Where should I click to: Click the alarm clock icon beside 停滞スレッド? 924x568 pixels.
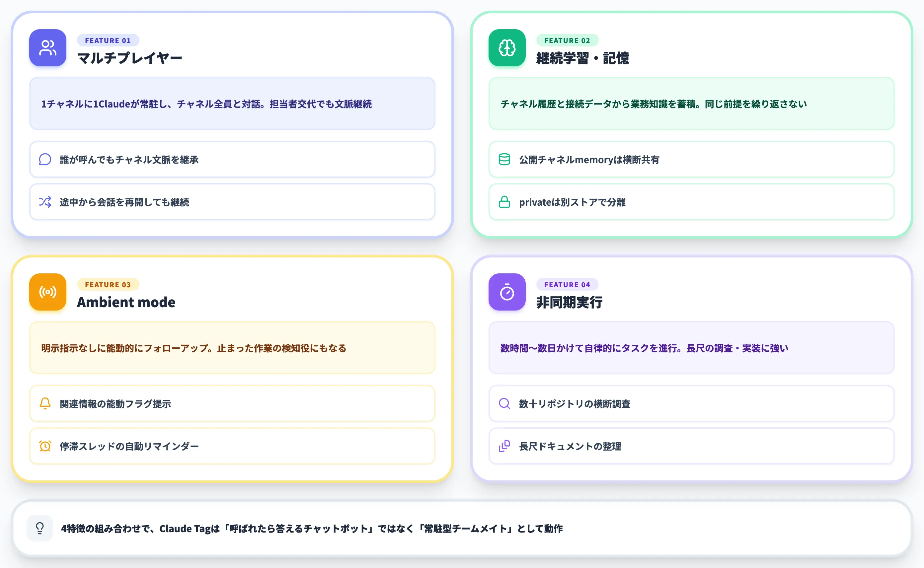[x=45, y=446]
